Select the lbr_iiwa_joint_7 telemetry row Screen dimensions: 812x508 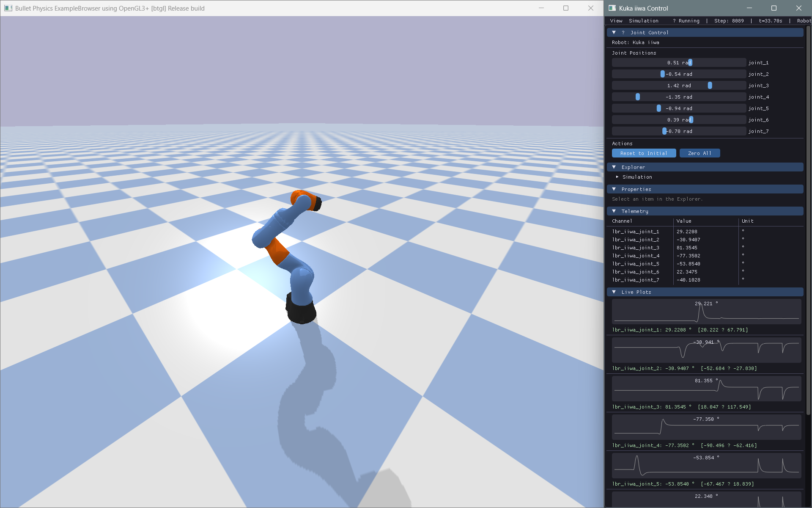pyautogui.click(x=705, y=280)
